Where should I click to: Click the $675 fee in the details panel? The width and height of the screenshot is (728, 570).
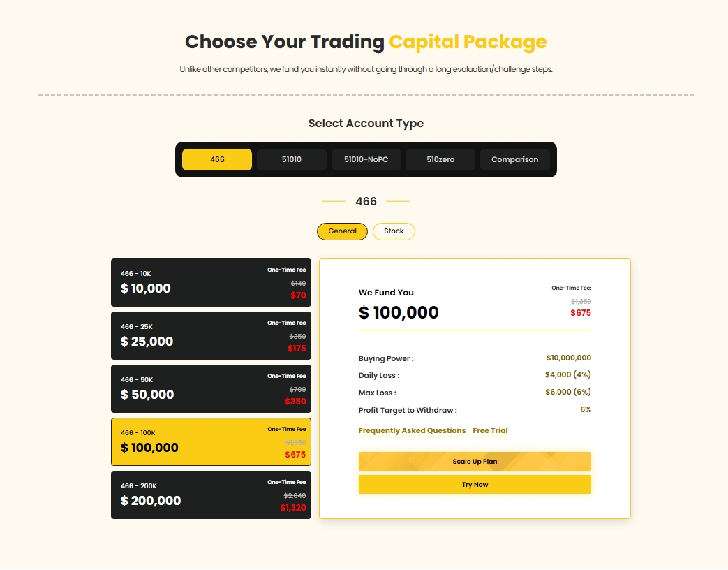pyautogui.click(x=580, y=313)
